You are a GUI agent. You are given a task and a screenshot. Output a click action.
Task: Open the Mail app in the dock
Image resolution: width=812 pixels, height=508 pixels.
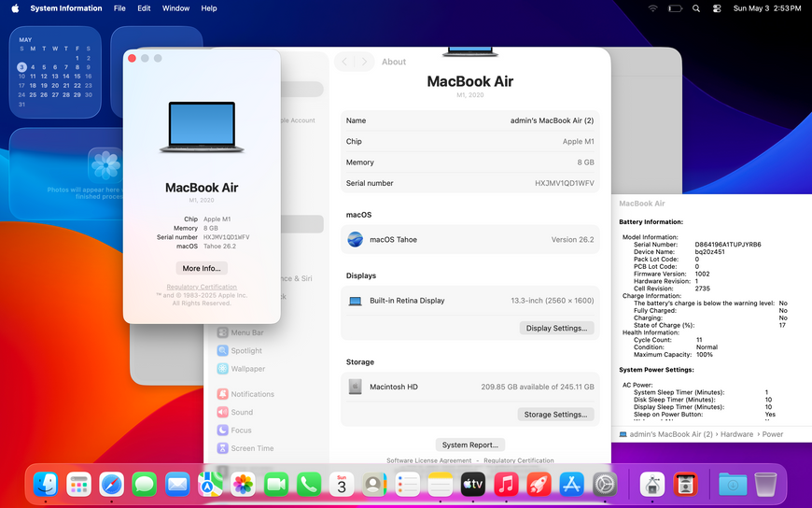tap(177, 485)
